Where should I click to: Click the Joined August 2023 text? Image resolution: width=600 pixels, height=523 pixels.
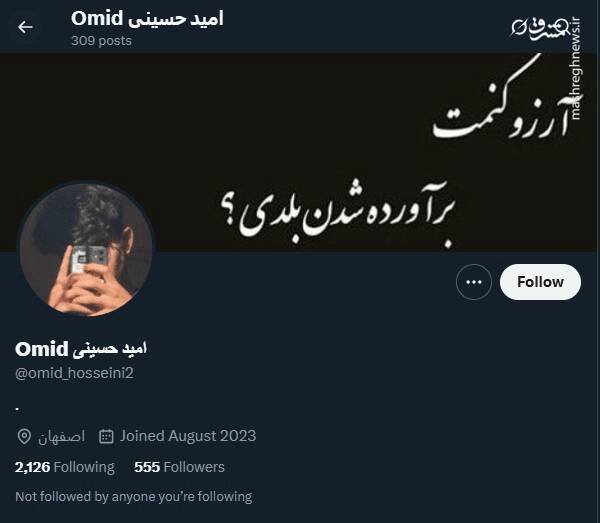pyautogui.click(x=188, y=436)
